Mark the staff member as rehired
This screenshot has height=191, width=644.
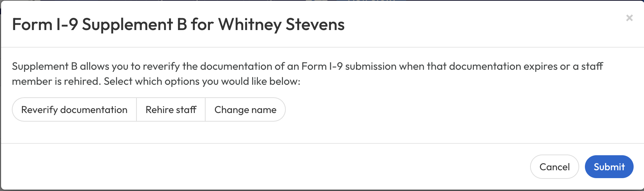coord(171,110)
